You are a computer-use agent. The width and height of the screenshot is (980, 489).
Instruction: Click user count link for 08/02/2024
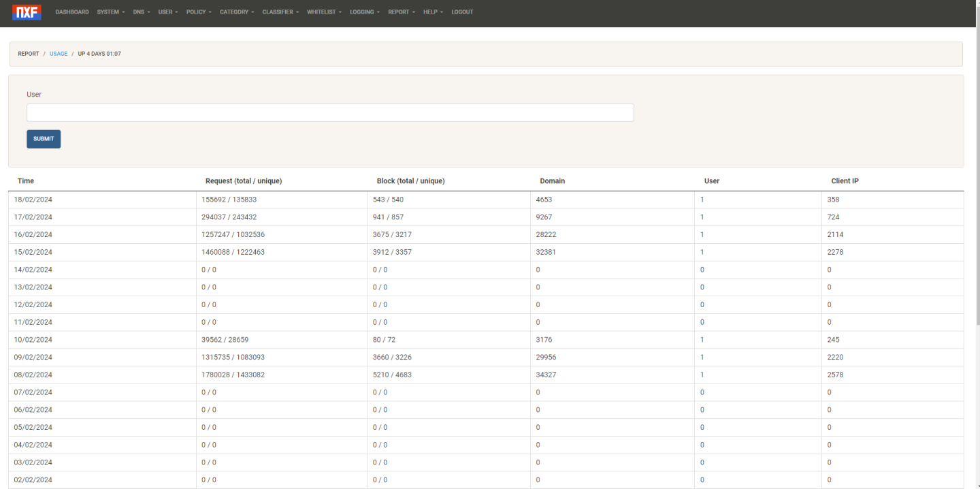coord(702,375)
